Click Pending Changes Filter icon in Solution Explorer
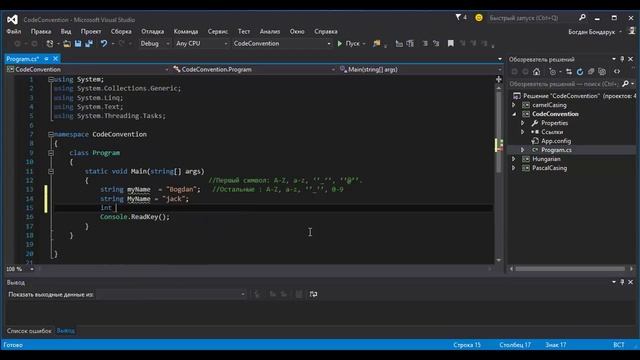The image size is (640, 360). click(552, 72)
